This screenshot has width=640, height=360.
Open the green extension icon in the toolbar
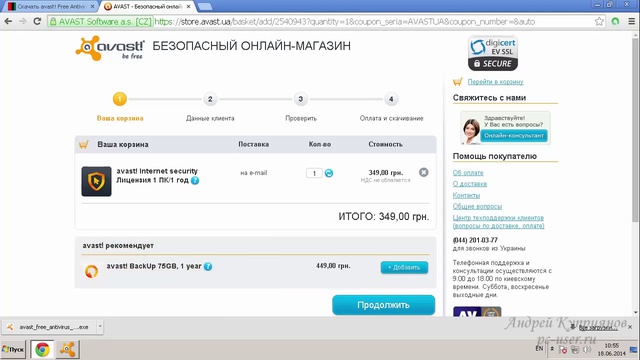click(x=616, y=22)
